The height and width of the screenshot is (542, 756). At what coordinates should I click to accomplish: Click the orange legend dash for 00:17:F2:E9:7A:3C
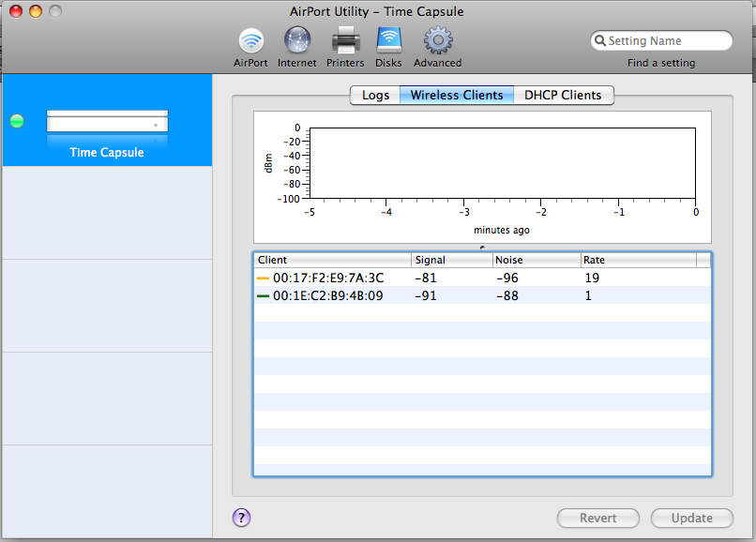point(263,279)
